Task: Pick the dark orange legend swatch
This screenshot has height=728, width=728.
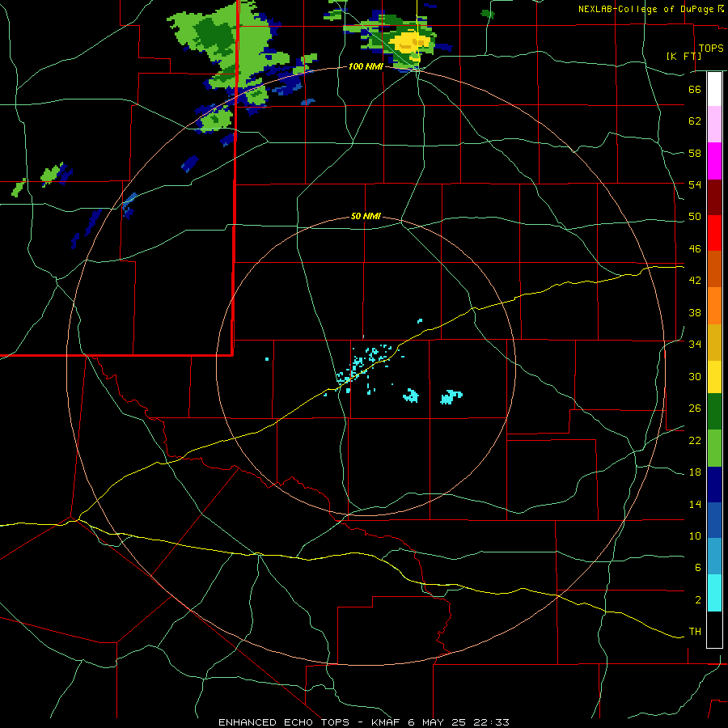Action: click(x=714, y=269)
